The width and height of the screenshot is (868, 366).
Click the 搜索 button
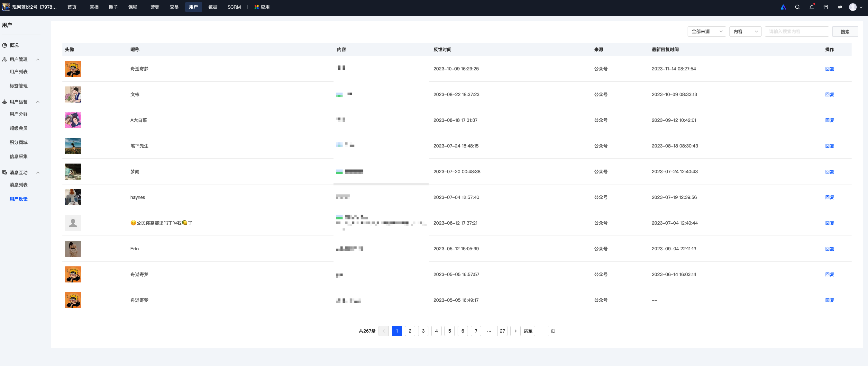(845, 31)
